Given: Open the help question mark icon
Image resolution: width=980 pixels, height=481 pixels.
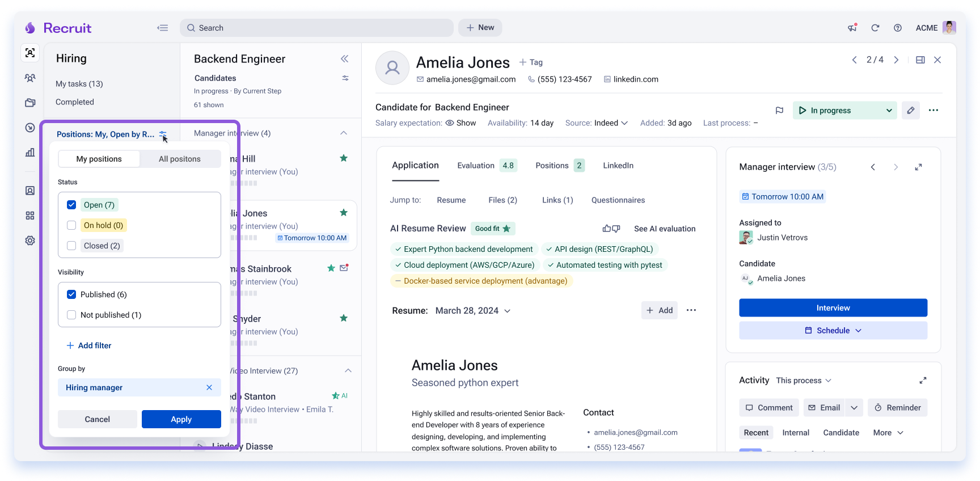Looking at the screenshot, I should click(x=898, y=28).
